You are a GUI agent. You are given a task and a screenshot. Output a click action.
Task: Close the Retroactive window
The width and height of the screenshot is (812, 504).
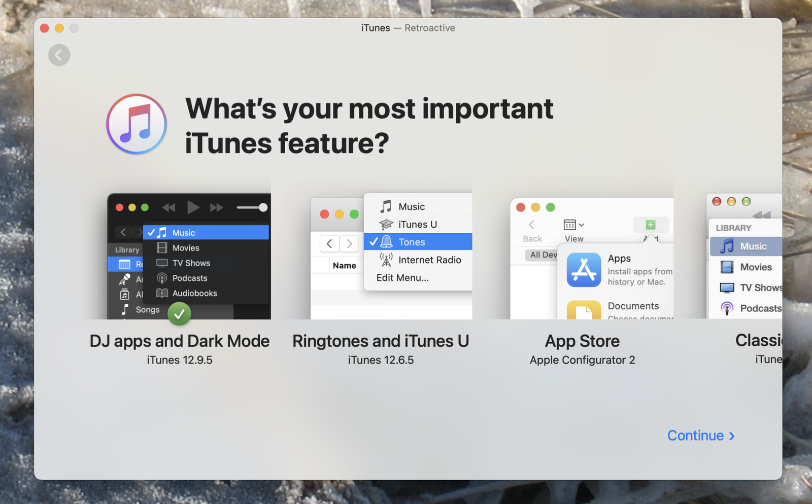tap(45, 28)
